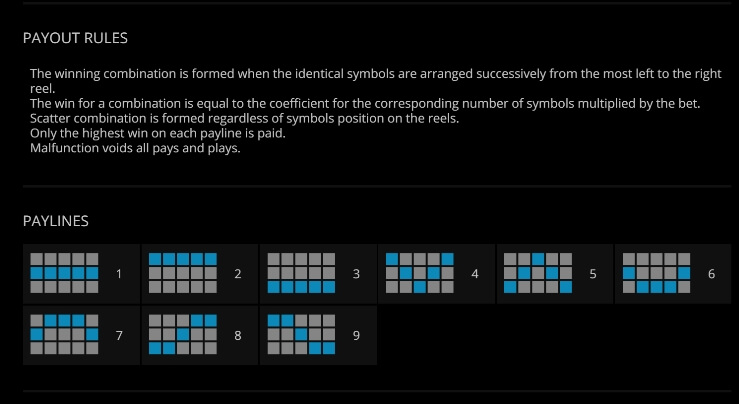Click the payline 9 descending diagram

301,335
